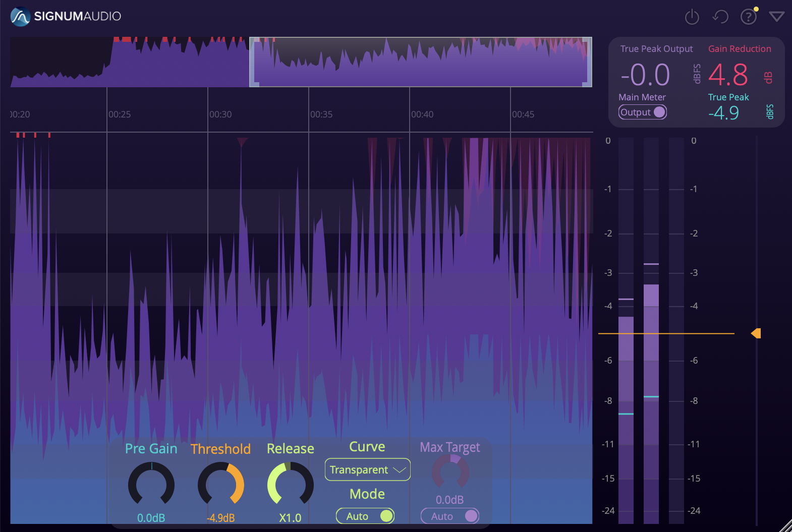Click the highlighted waveform overview selection
This screenshot has width=792, height=532.
[x=420, y=62]
